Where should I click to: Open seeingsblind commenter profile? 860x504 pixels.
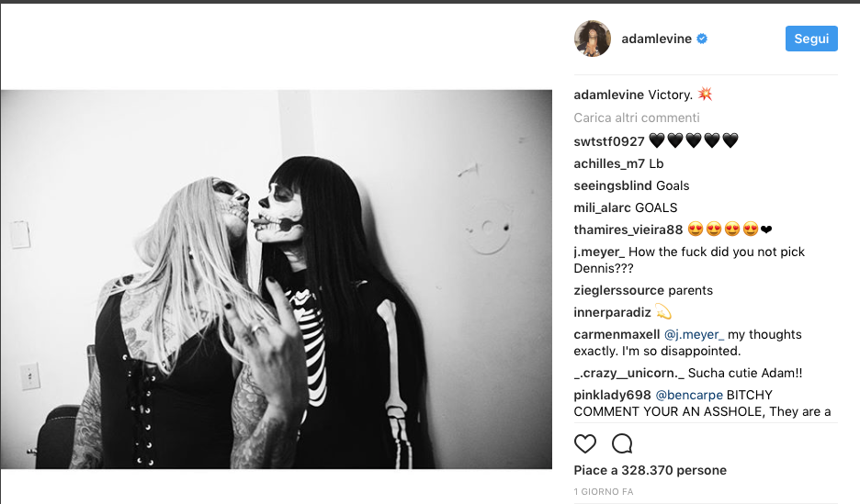pyautogui.click(x=613, y=185)
